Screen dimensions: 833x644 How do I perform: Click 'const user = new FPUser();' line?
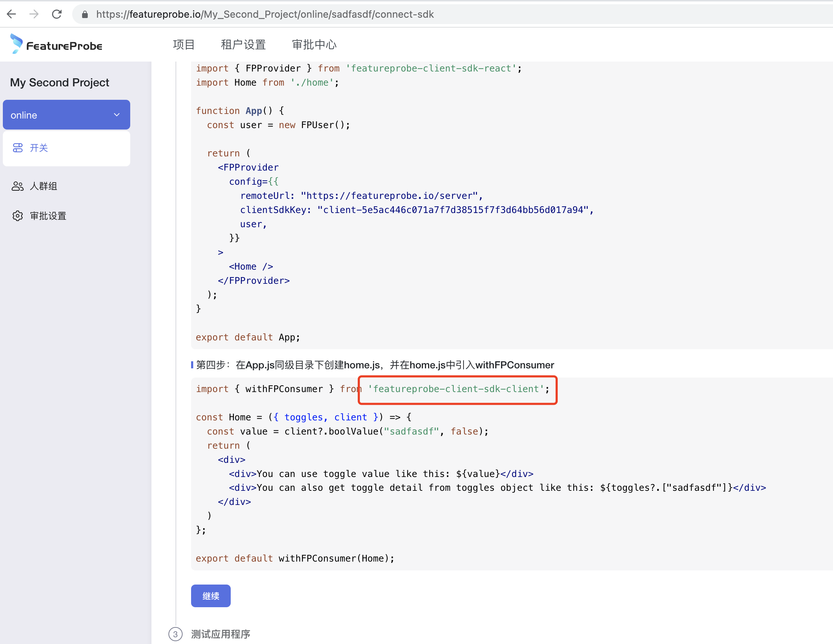tap(278, 125)
